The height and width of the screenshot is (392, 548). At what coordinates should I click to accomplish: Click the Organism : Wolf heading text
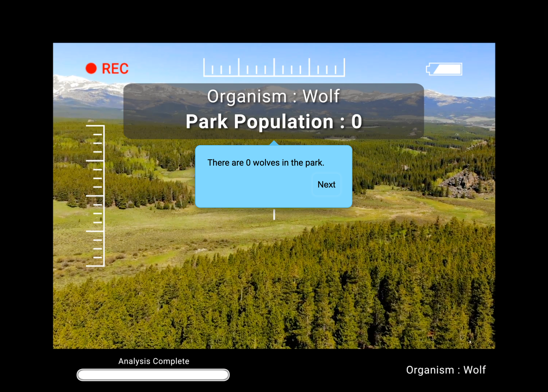click(273, 96)
